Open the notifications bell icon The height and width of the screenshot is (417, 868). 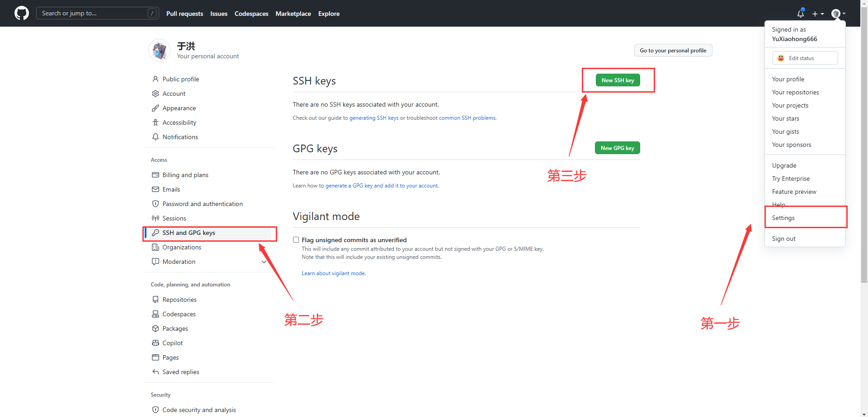(801, 14)
